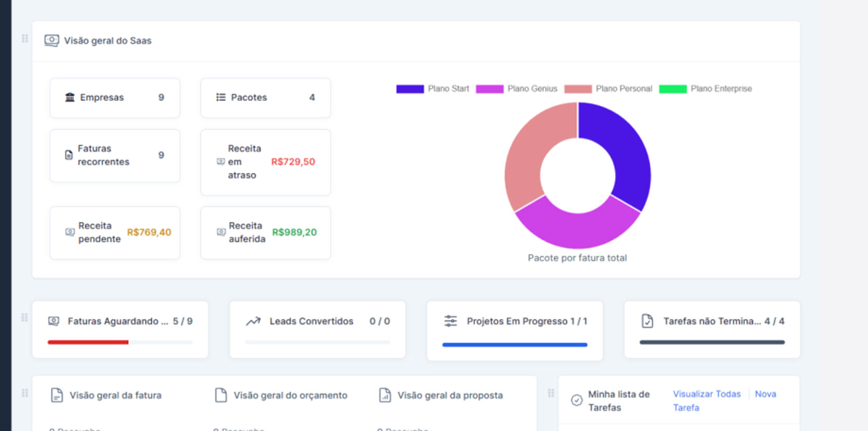The width and height of the screenshot is (868, 431).
Task: Click the Projetos Em Progresso sliders icon
Action: (x=451, y=321)
